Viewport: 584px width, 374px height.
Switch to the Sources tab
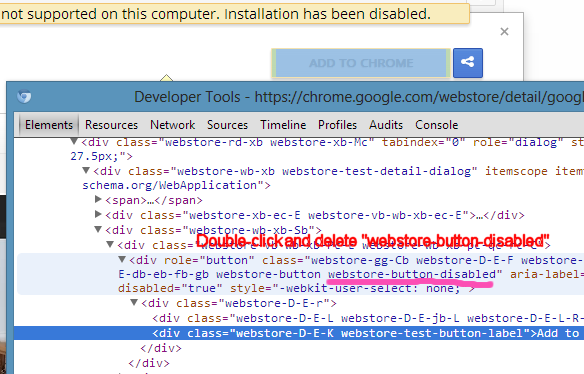click(228, 125)
